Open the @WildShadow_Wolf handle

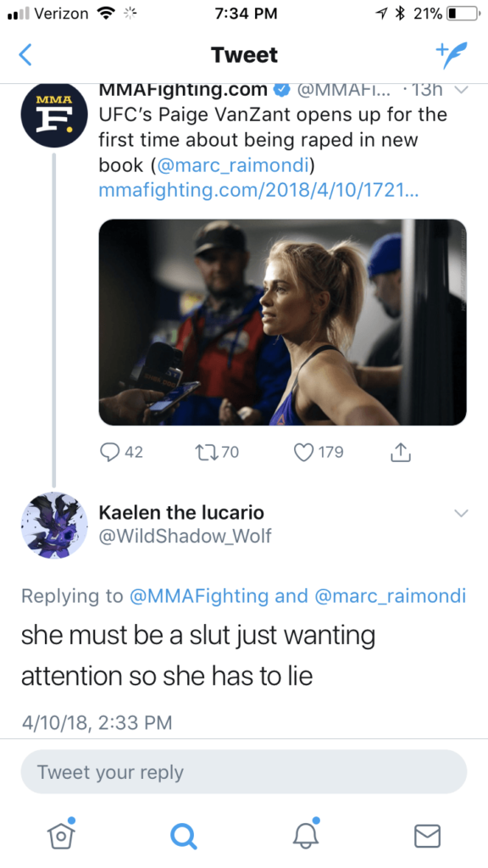pos(185,537)
